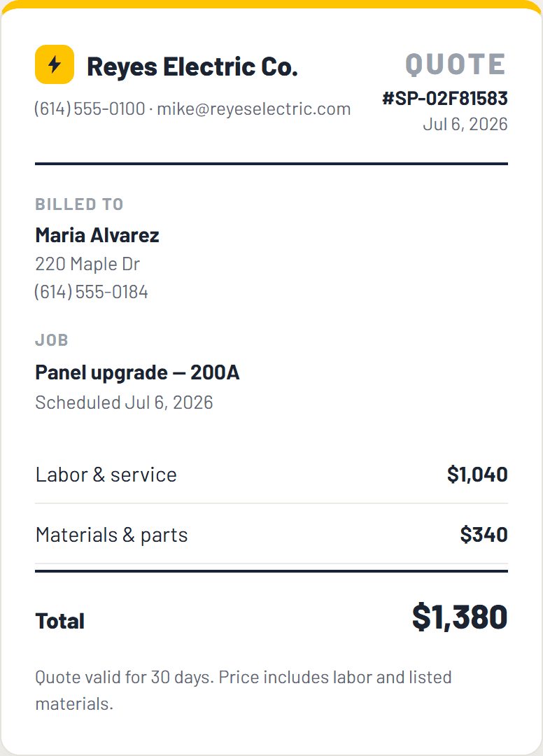Click the quote date Jul 6, 2026
This screenshot has height=756, width=543.
coord(465,125)
